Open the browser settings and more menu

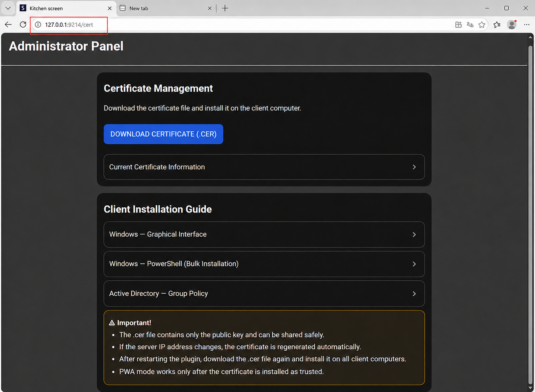click(527, 24)
